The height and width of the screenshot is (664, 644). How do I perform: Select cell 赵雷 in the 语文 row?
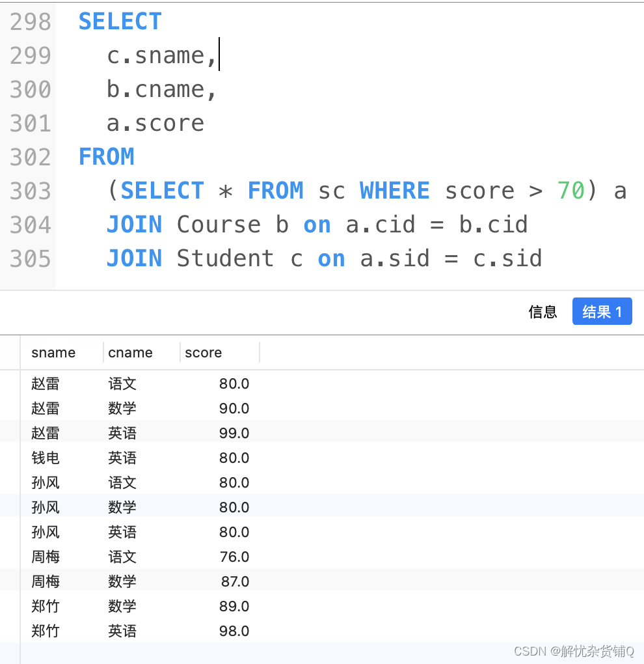click(x=46, y=383)
